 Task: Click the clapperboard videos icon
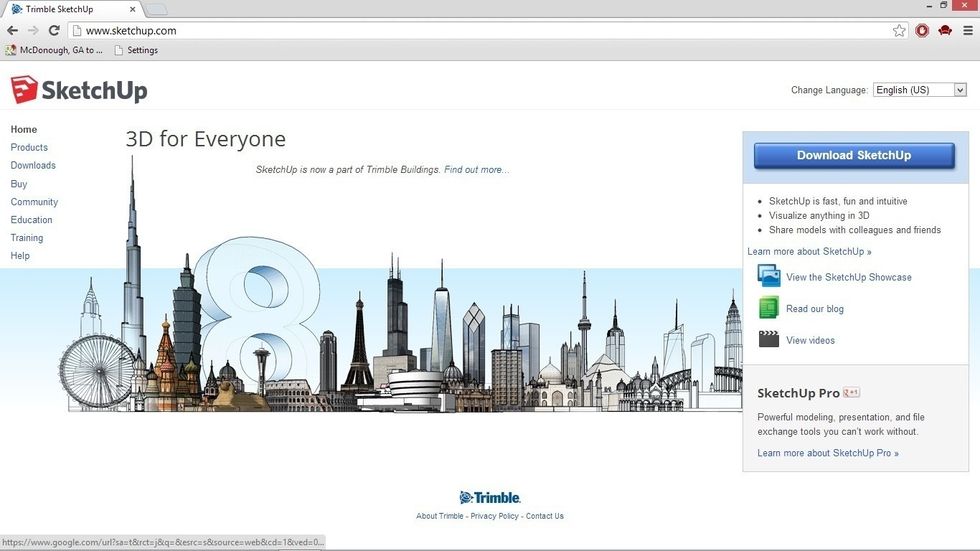[x=769, y=339]
